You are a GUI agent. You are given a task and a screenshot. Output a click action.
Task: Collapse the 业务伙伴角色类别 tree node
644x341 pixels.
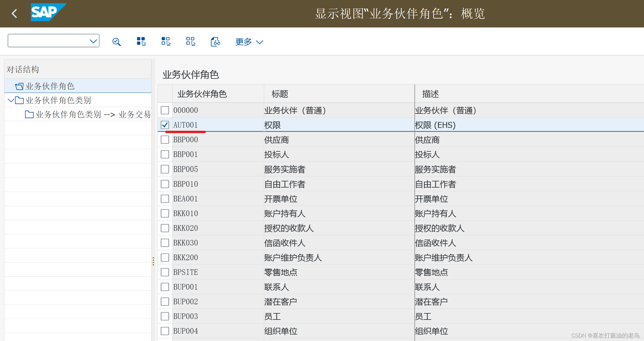tap(11, 100)
